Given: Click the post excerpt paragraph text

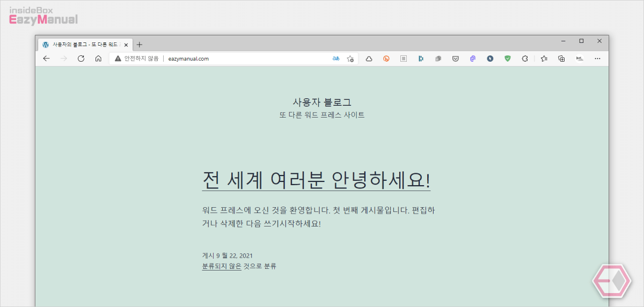Looking at the screenshot, I should pos(319,217).
